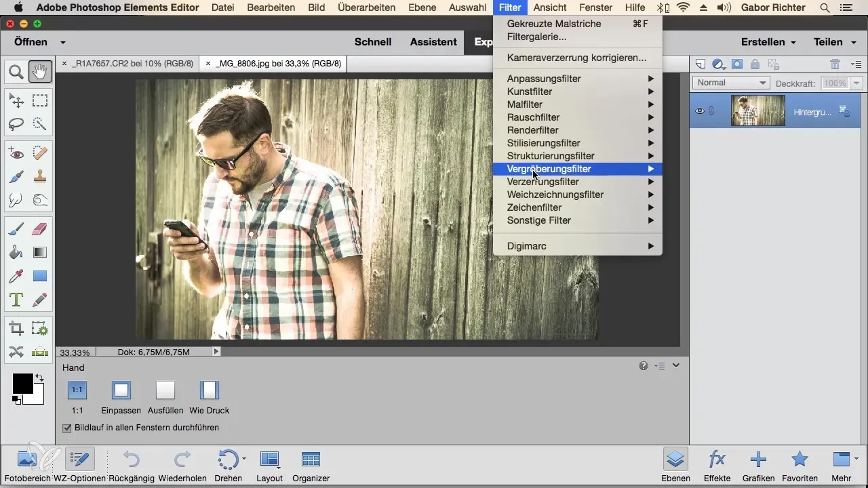Toggle the link icon on Hintergrund layer
This screenshot has height=488, width=868.
711,111
